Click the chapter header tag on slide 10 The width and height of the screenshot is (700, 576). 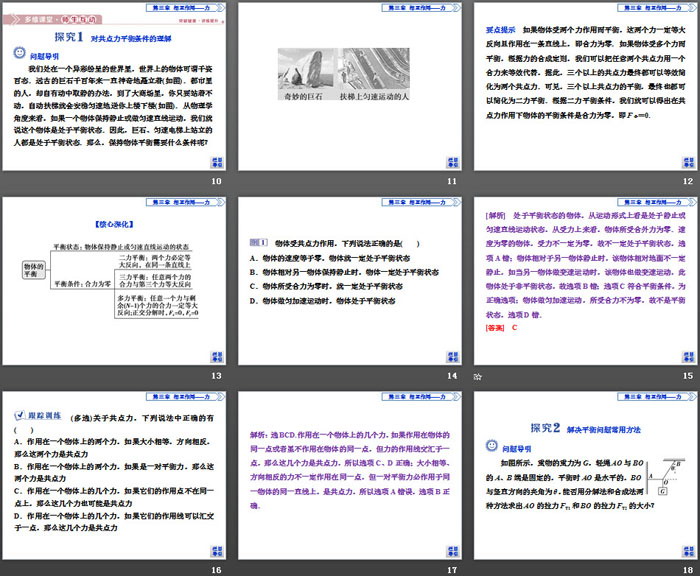click(185, 8)
